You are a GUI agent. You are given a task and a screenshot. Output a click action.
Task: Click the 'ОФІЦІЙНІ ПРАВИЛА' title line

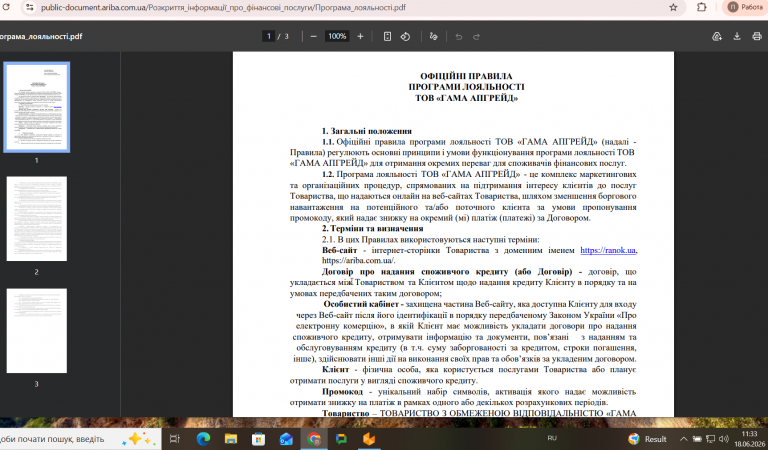pyautogui.click(x=466, y=76)
